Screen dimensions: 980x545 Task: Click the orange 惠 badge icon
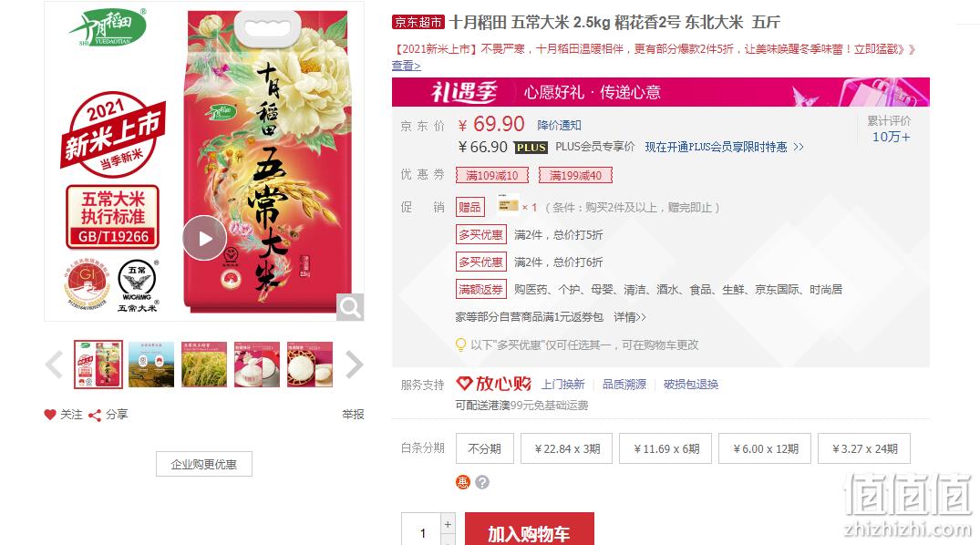click(x=462, y=482)
